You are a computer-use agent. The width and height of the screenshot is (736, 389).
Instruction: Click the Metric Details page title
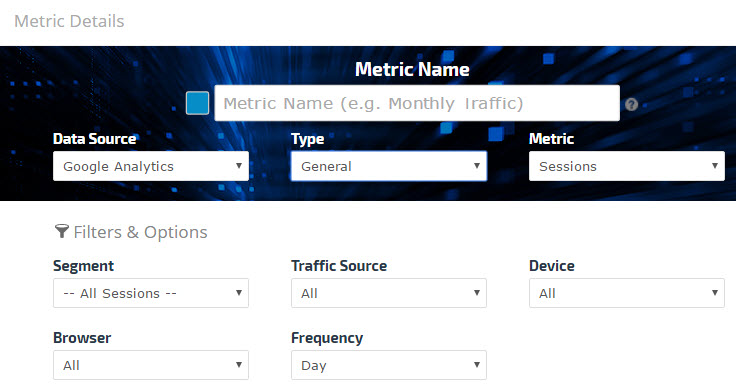[69, 21]
